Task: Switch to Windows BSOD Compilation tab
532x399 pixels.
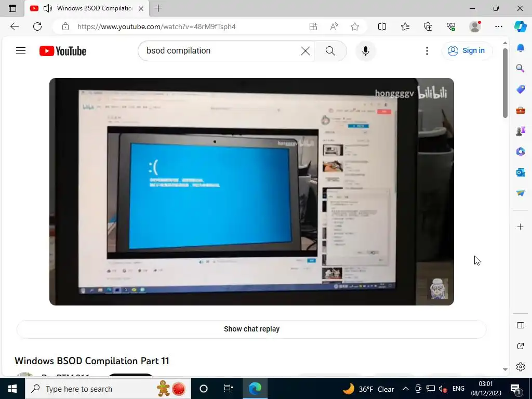Action: [x=87, y=8]
